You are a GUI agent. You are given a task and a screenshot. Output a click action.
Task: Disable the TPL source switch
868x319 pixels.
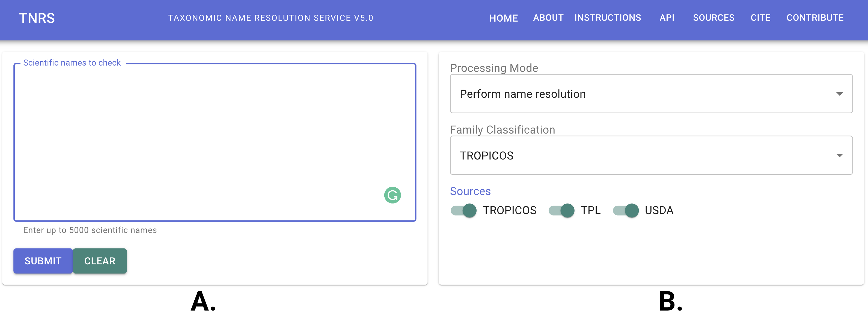click(x=561, y=210)
